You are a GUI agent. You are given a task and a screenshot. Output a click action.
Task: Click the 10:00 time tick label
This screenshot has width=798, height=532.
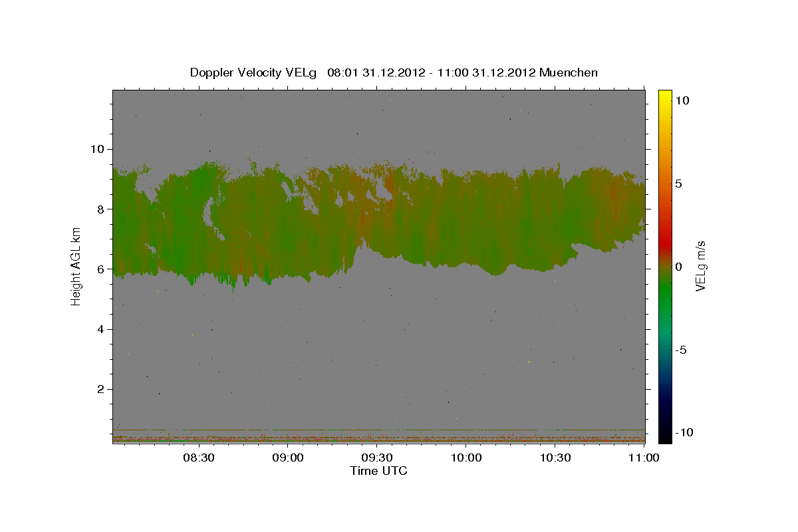pyautogui.click(x=466, y=458)
